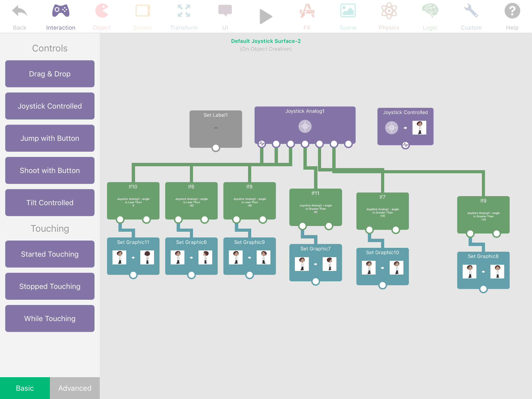Select the If10 condition node

click(x=133, y=200)
